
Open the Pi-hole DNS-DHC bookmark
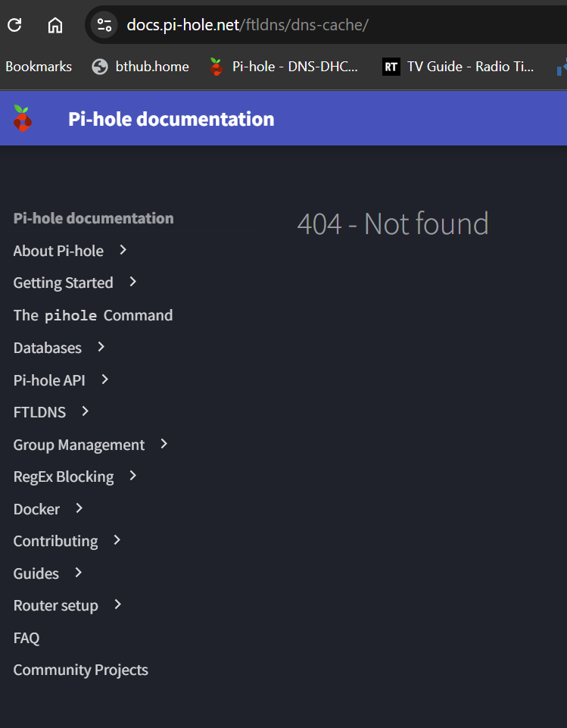point(284,67)
